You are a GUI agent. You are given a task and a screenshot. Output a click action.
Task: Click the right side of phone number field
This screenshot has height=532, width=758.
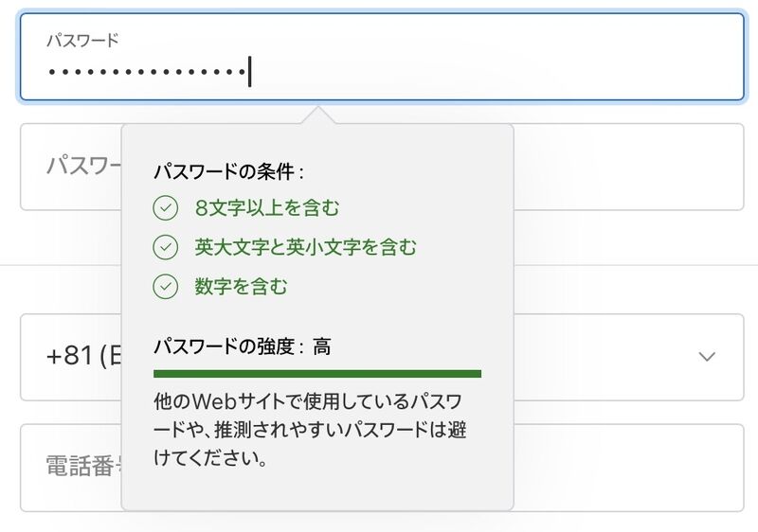click(x=628, y=468)
